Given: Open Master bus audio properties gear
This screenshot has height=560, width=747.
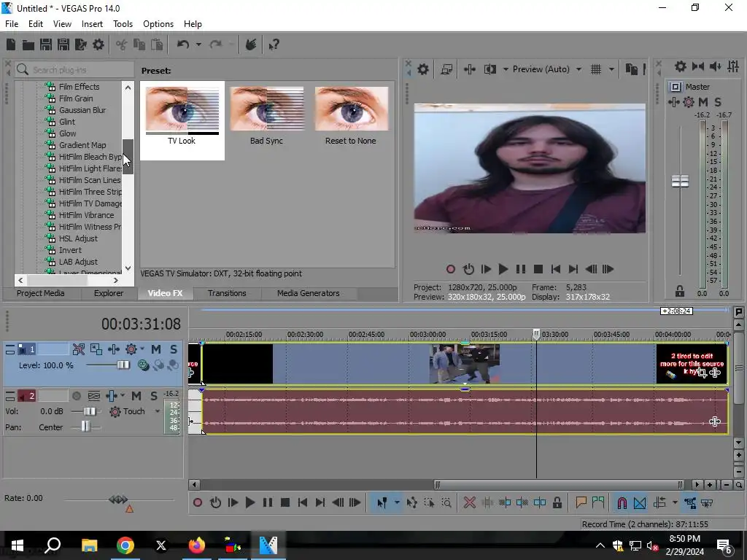Looking at the screenshot, I should coord(681,66).
